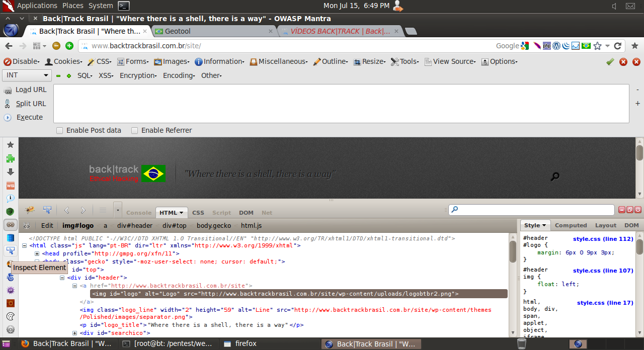Click the chain link sidebar icon
This screenshot has width=644, height=350.
click(10, 225)
